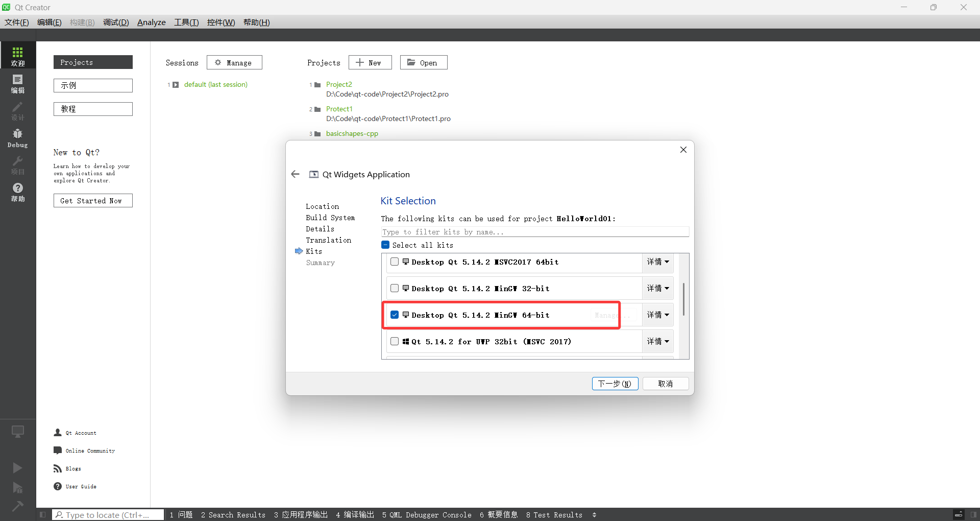The image size is (980, 521).
Task: Select the 示例 tab
Action: 93,85
